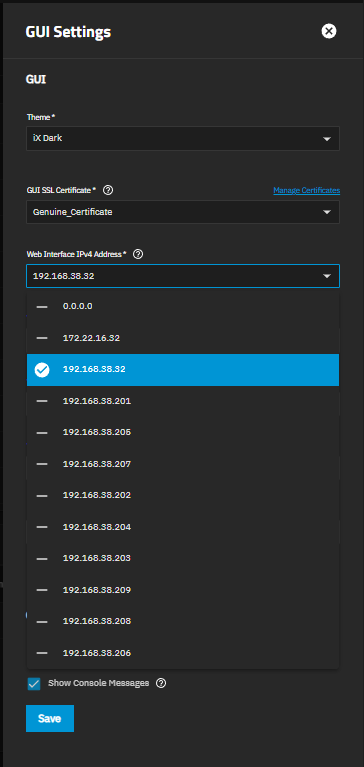This screenshot has height=767, width=364.
Task: Select the 192.168.38.201 option
Action: pos(182,401)
